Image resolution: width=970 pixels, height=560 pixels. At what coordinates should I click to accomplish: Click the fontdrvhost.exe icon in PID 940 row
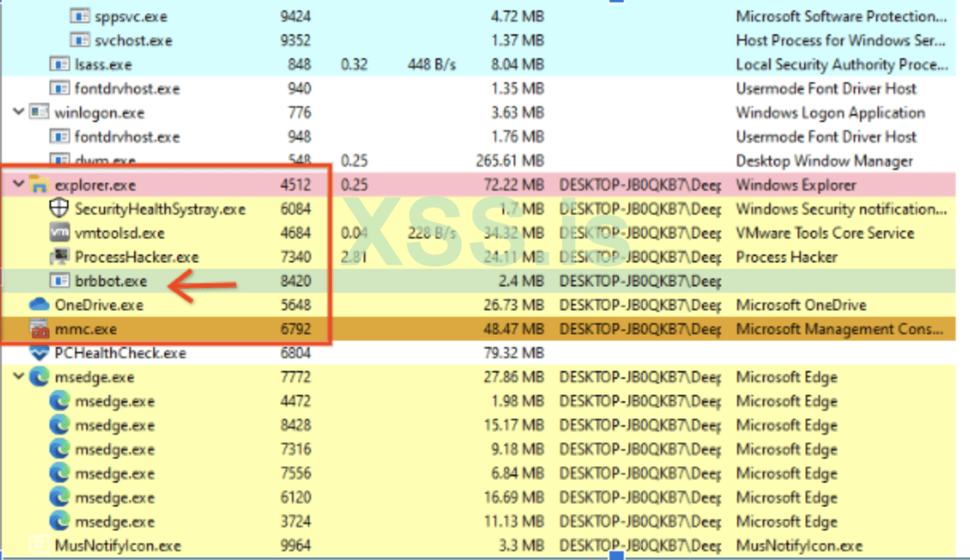59,89
